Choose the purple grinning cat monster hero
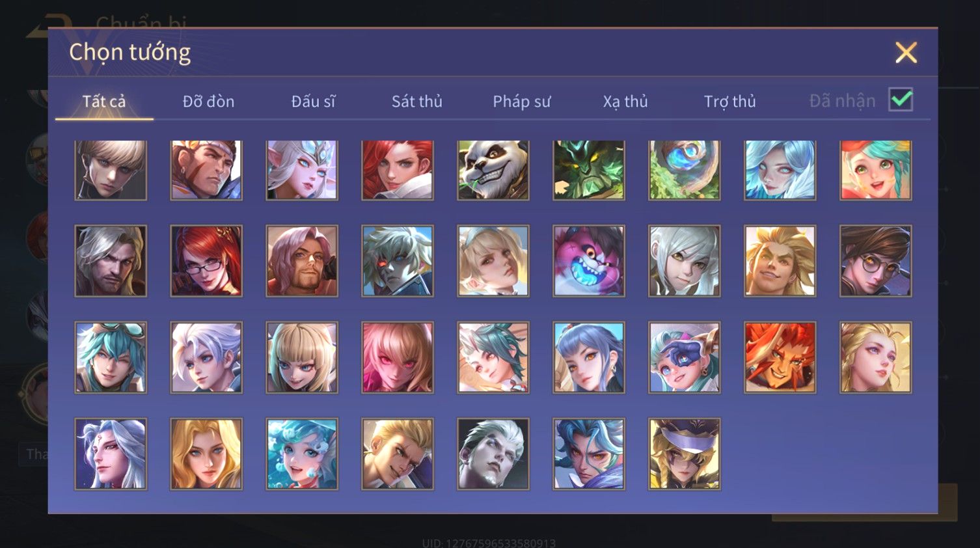This screenshot has height=548, width=980. pyautogui.click(x=589, y=261)
